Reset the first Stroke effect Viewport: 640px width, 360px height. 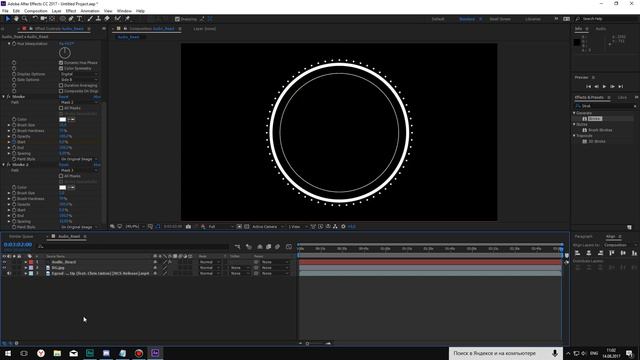point(64,97)
